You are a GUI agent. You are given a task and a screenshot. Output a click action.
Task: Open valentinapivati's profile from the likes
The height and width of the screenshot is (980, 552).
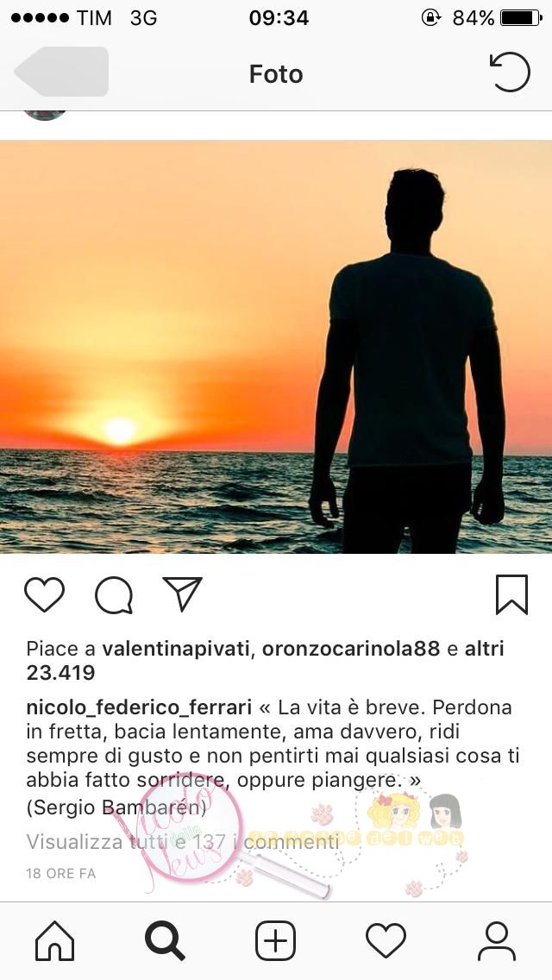(x=176, y=649)
